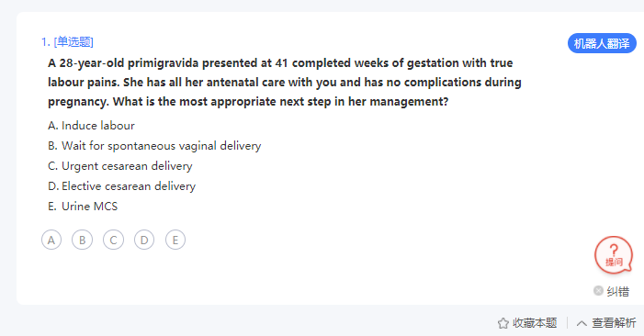Click the 机器人翻译 button
The image size is (644, 336).
pyautogui.click(x=602, y=43)
